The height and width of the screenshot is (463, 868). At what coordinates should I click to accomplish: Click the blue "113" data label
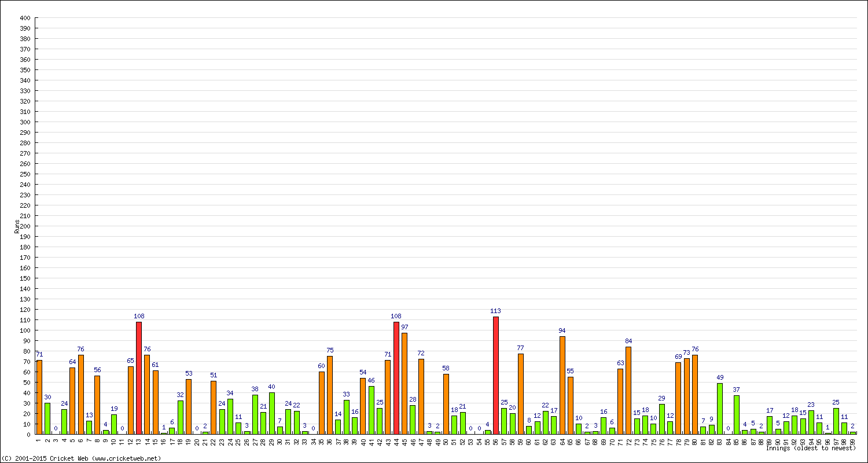click(496, 311)
